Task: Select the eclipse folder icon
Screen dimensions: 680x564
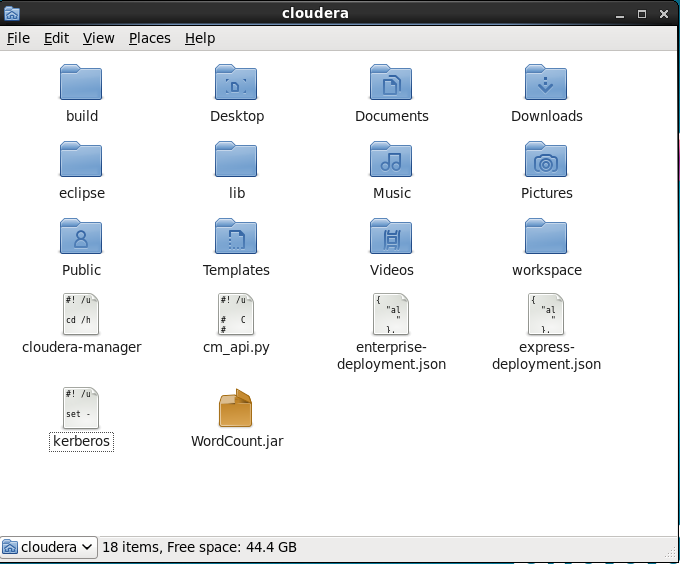Action: (x=81, y=159)
